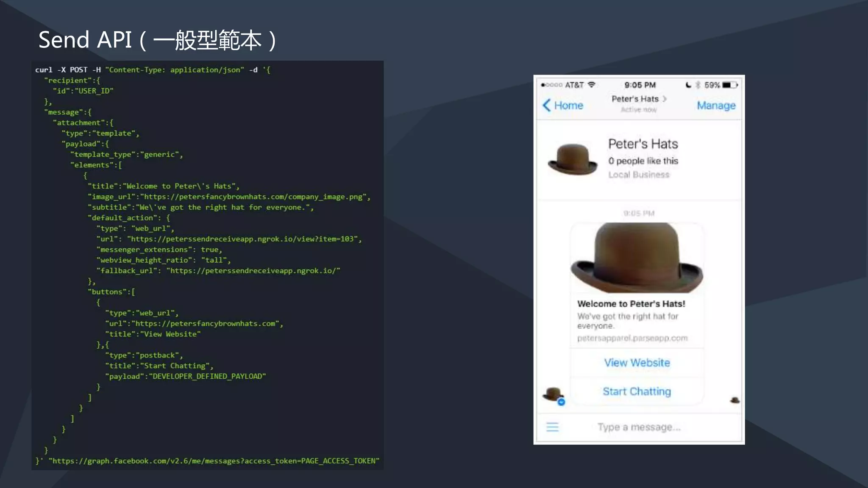Click the "payload":"DEVELOPER_DEFINED_PAYLOAD" line
This screenshot has width=868, height=488.
click(186, 377)
